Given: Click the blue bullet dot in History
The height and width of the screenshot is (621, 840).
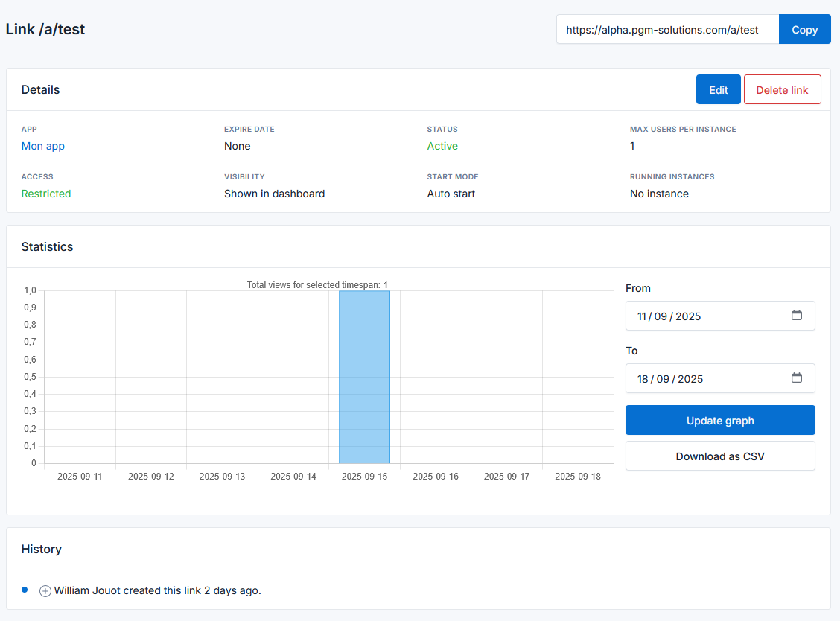Looking at the screenshot, I should (25, 590).
